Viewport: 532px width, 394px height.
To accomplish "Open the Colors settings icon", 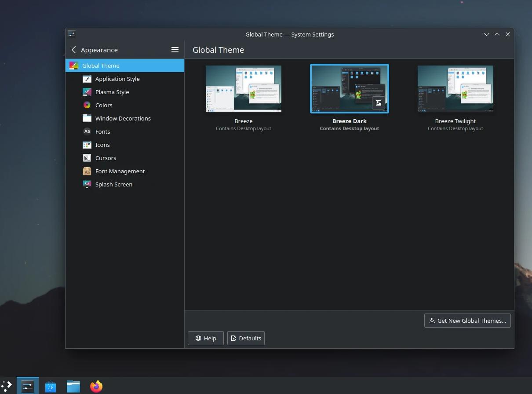I will [x=87, y=105].
